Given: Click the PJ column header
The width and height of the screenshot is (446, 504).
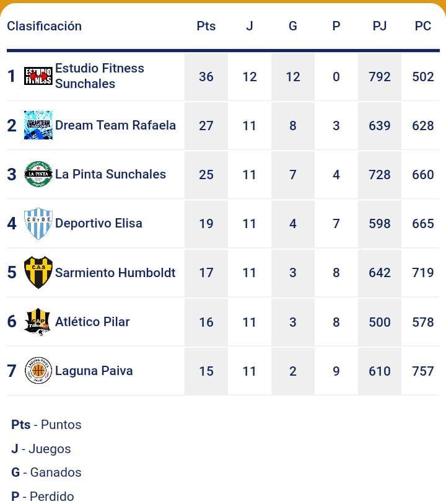Looking at the screenshot, I should pos(379,26).
